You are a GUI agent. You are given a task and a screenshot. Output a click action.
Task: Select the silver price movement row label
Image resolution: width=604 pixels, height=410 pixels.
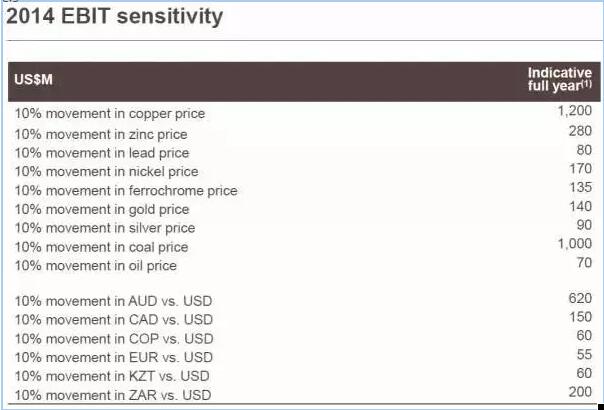[104, 228]
